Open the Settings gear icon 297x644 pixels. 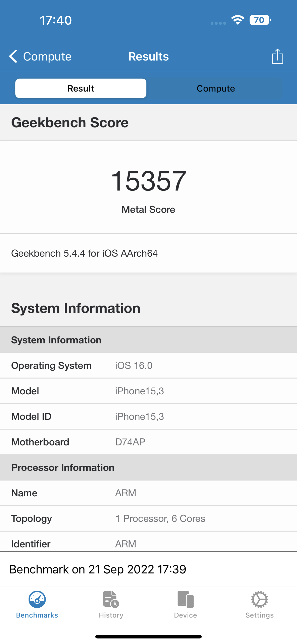pos(259,599)
